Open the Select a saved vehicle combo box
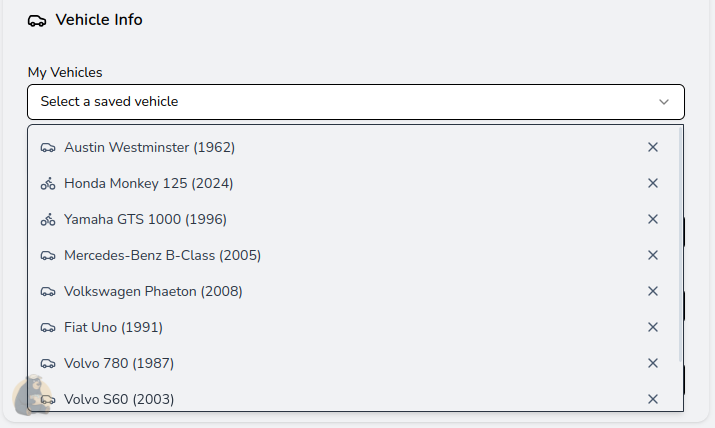 coord(356,102)
